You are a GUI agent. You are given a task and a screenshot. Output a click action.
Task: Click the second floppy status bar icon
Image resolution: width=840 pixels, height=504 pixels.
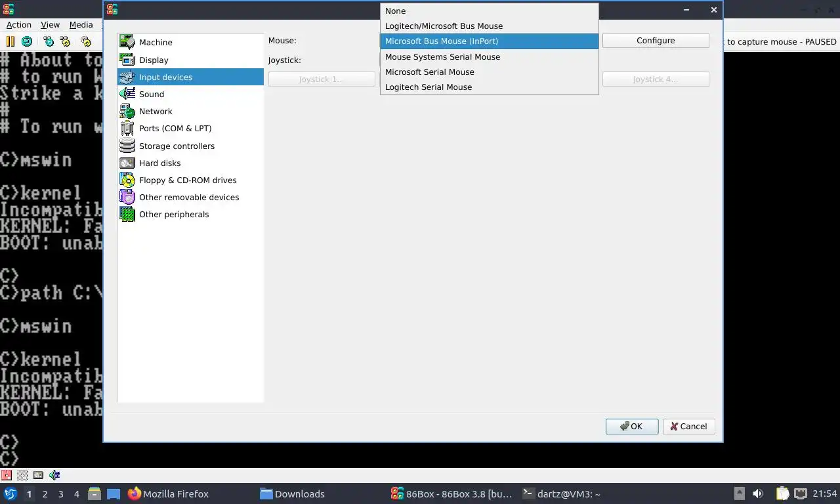coord(22,475)
